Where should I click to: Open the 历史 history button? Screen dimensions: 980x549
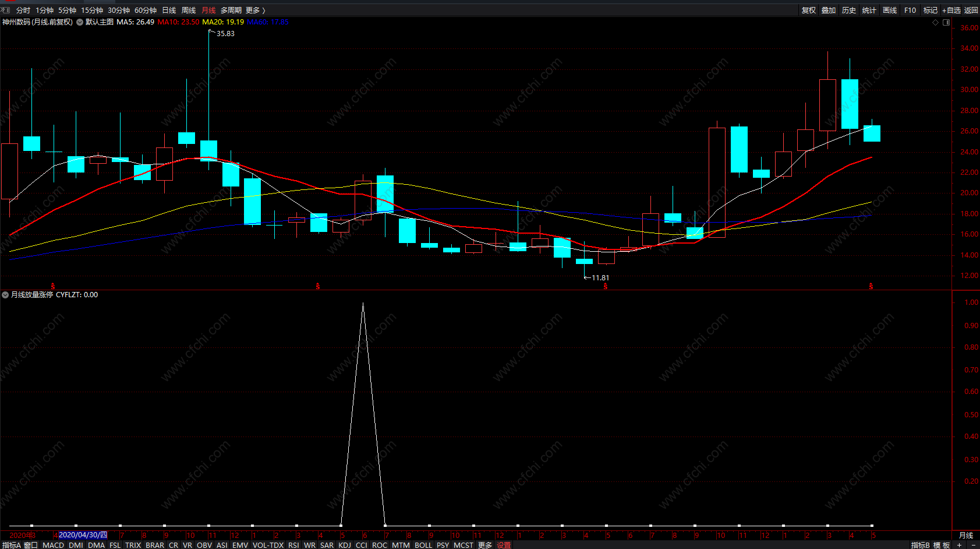849,10
